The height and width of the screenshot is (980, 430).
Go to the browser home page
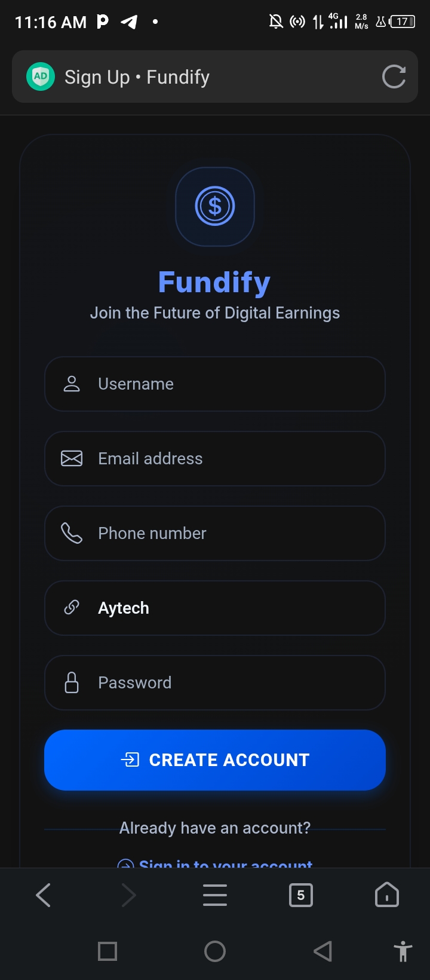(386, 895)
